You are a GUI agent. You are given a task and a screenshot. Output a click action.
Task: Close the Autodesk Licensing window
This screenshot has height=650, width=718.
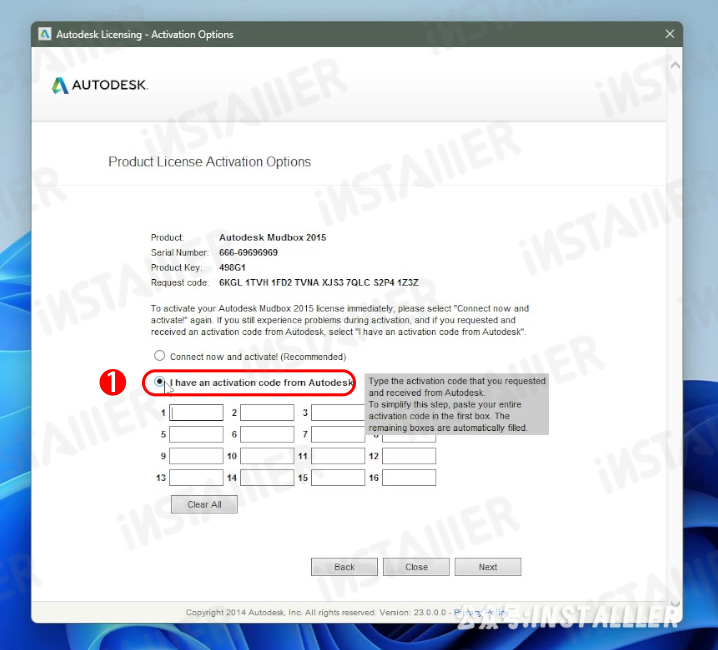point(669,34)
